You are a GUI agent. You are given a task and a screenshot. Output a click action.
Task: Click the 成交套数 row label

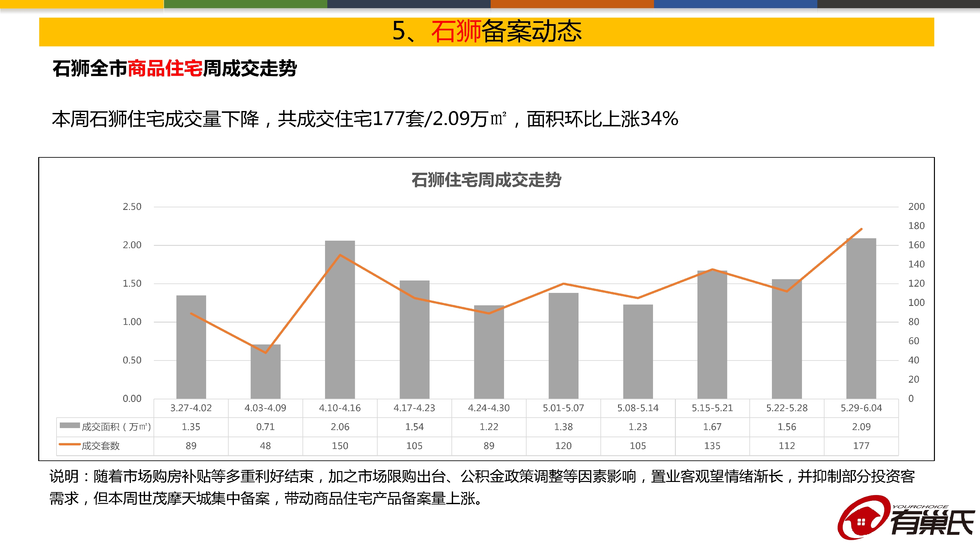coord(100,446)
